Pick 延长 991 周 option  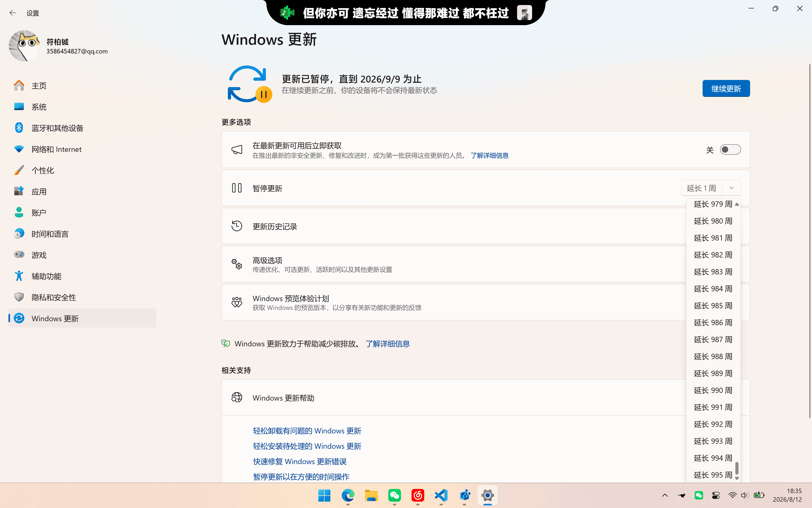713,407
